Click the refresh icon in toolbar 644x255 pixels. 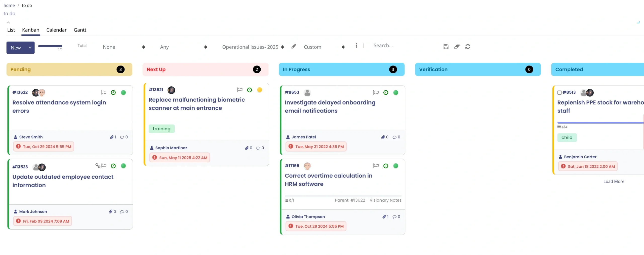coord(468,47)
